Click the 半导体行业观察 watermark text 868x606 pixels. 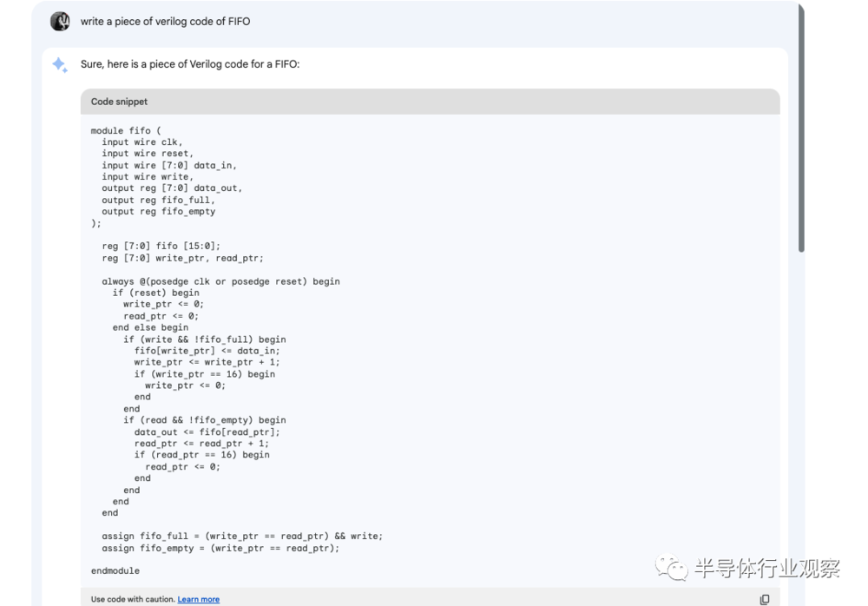tap(766, 570)
